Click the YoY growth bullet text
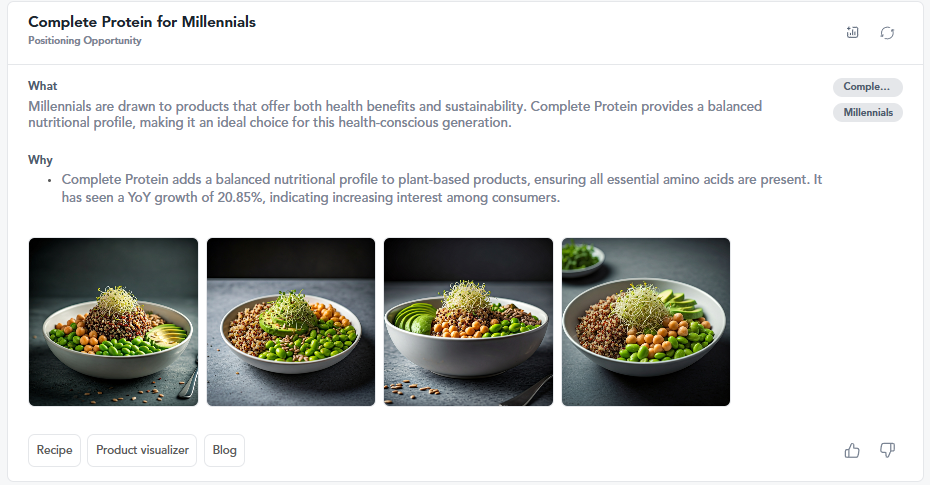Image resolution: width=930 pixels, height=485 pixels. pos(440,189)
